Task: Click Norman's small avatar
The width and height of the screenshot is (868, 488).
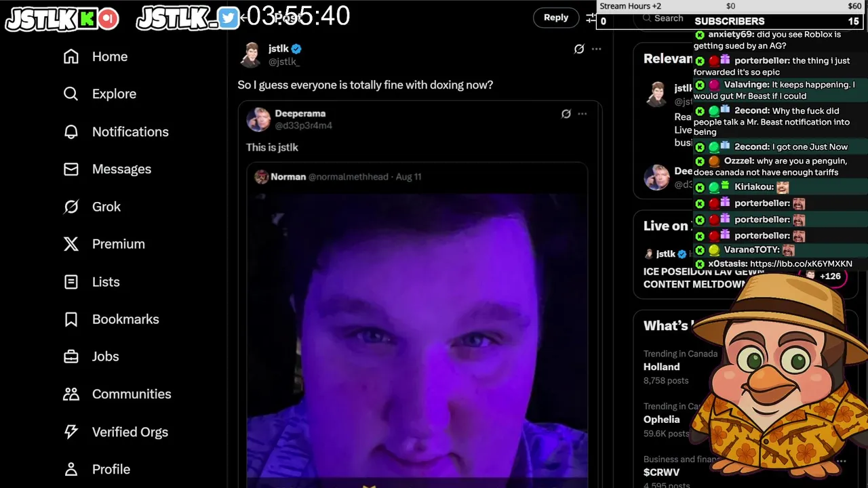Action: 261,177
